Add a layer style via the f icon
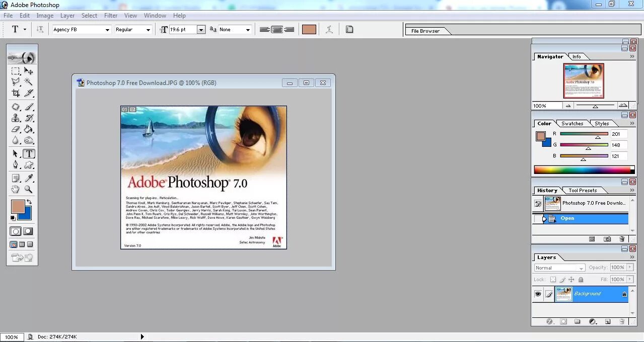This screenshot has height=342, width=644. (x=549, y=321)
